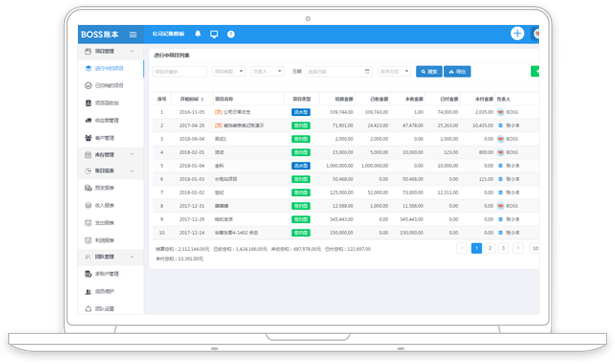This screenshot has height=364, width=615.
Task: Click the blue search button
Action: [x=429, y=71]
